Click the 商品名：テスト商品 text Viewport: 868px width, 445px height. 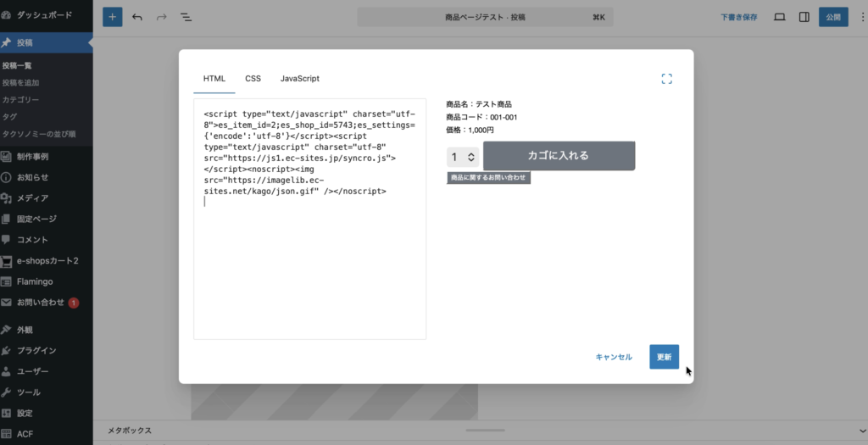479,104
